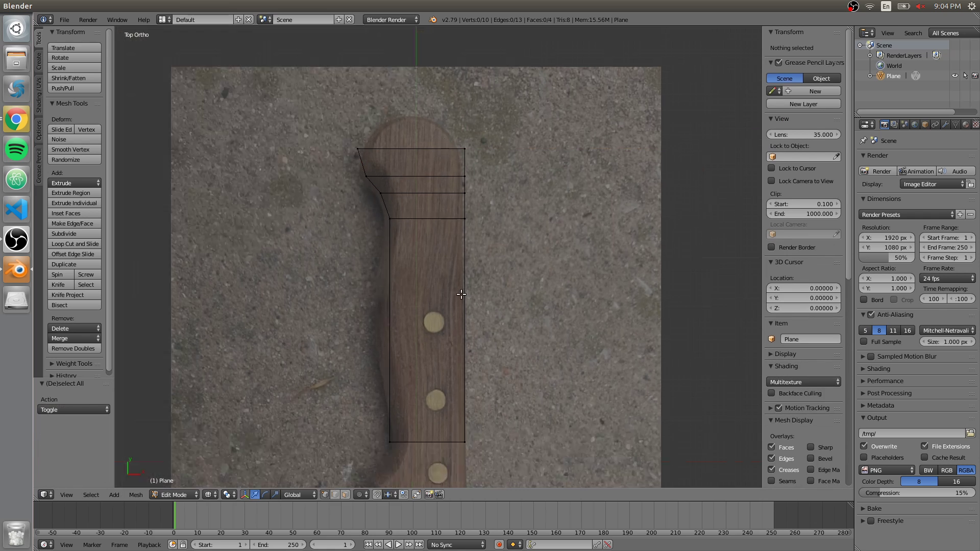This screenshot has width=980, height=551.
Task: Click the Loop Cut and Slide button
Action: click(x=75, y=243)
